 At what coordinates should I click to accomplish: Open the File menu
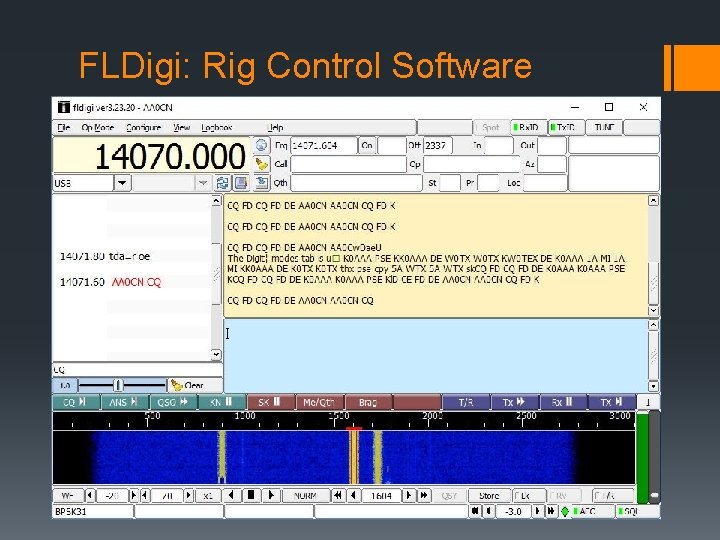tap(63, 127)
